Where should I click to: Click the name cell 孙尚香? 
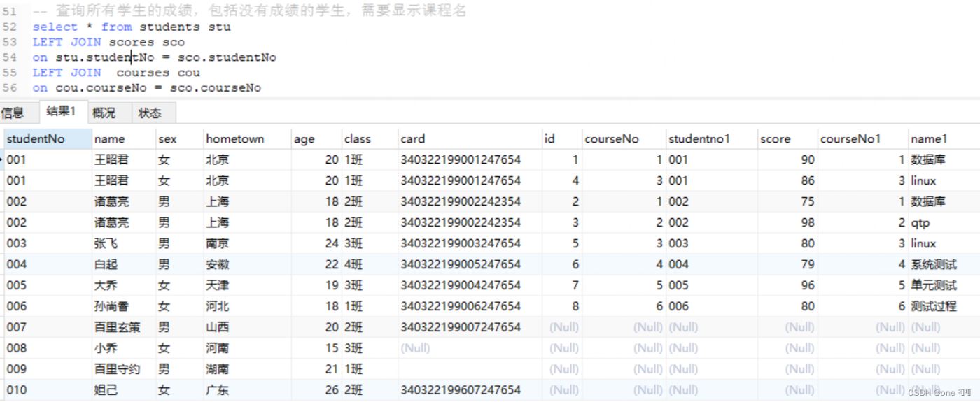click(112, 306)
